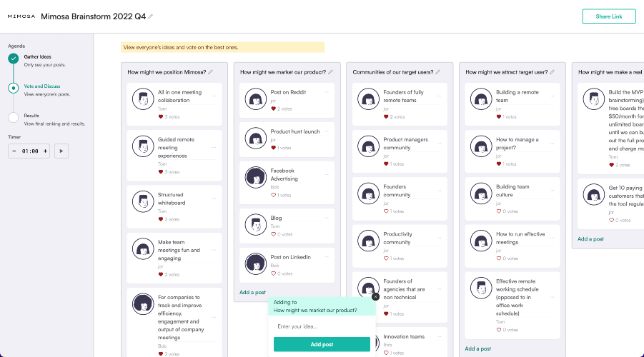Viewport: 644px width, 357px height.
Task: Start the timer with play button
Action: click(x=61, y=151)
